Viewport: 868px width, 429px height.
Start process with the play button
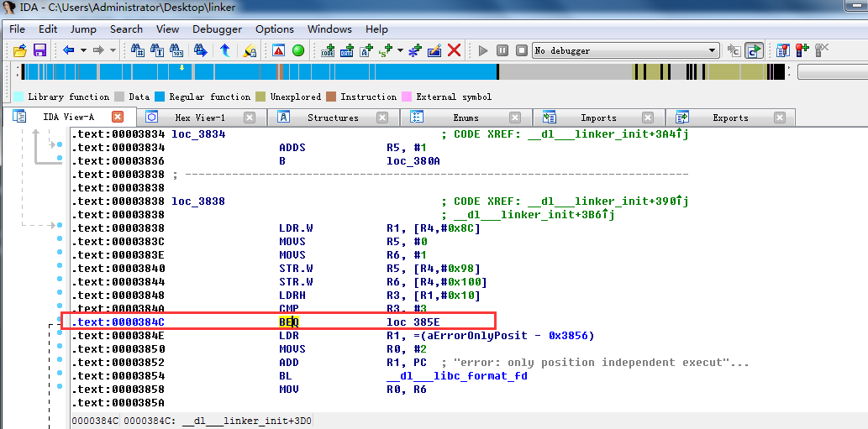(483, 51)
